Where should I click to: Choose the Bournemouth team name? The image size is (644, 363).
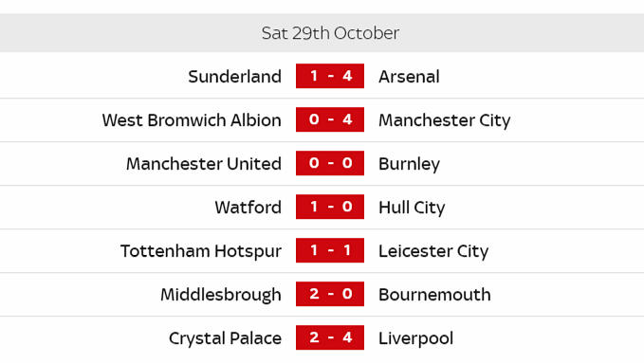[x=434, y=295]
